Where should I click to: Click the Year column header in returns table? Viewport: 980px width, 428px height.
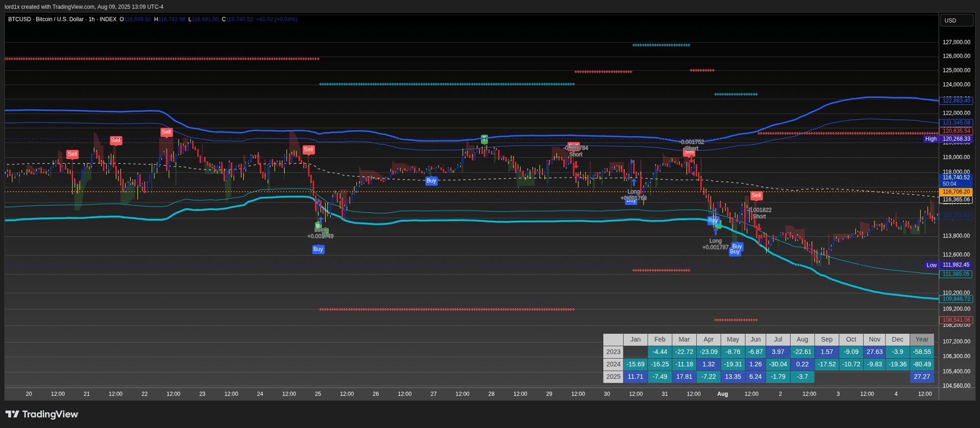tap(922, 340)
